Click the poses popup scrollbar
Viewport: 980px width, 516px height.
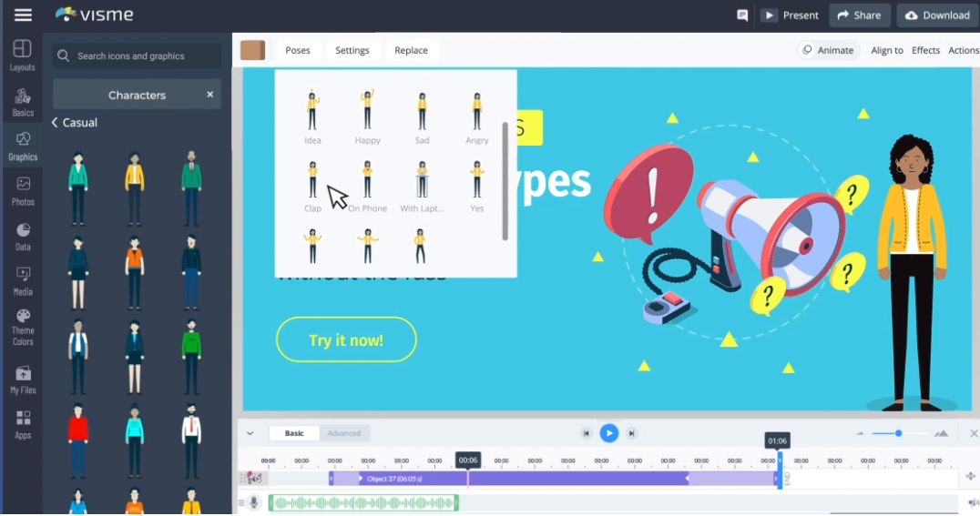[x=505, y=181]
